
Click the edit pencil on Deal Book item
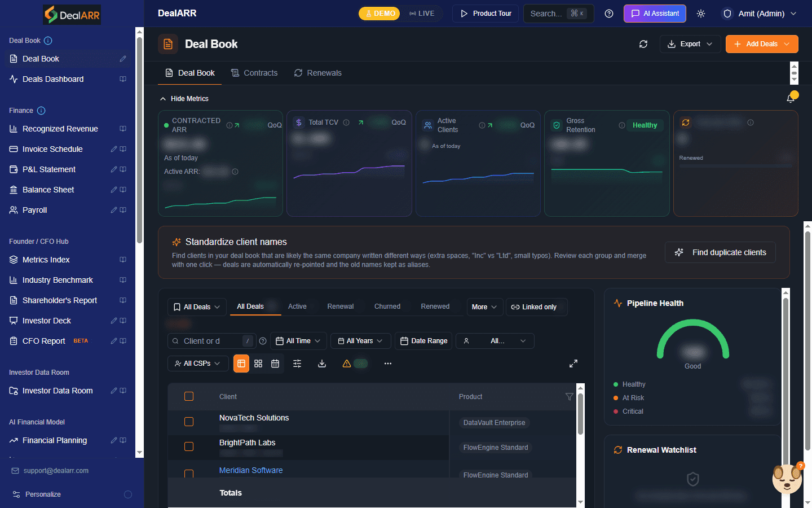(x=123, y=59)
